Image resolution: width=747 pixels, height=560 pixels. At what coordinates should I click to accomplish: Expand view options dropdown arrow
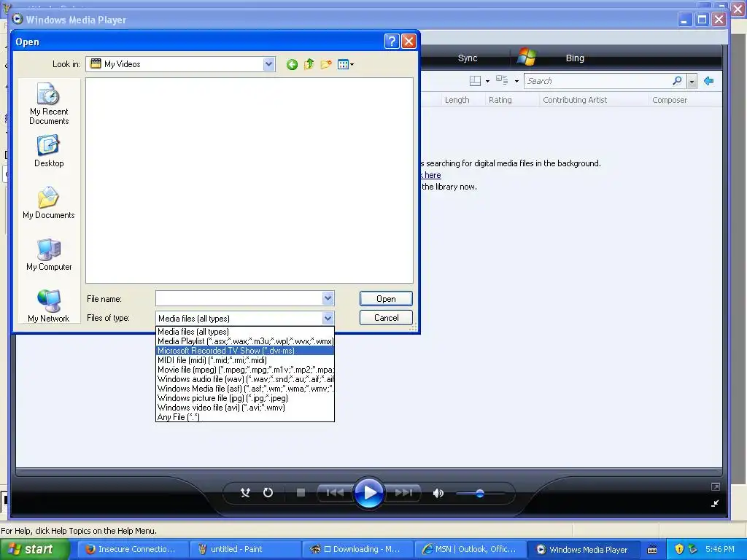516,82
